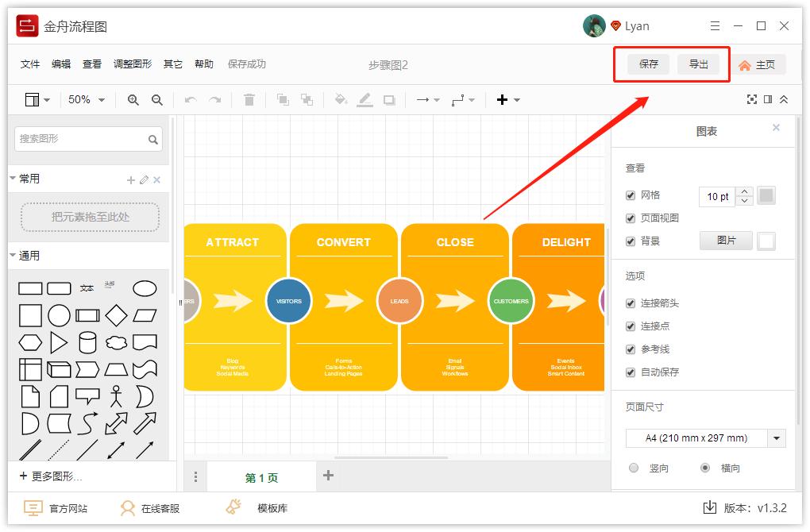Click the delete trash icon

pos(249,99)
